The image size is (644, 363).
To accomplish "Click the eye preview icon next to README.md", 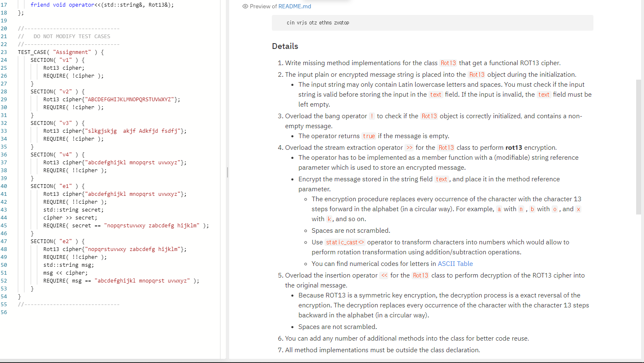I will point(245,6).
